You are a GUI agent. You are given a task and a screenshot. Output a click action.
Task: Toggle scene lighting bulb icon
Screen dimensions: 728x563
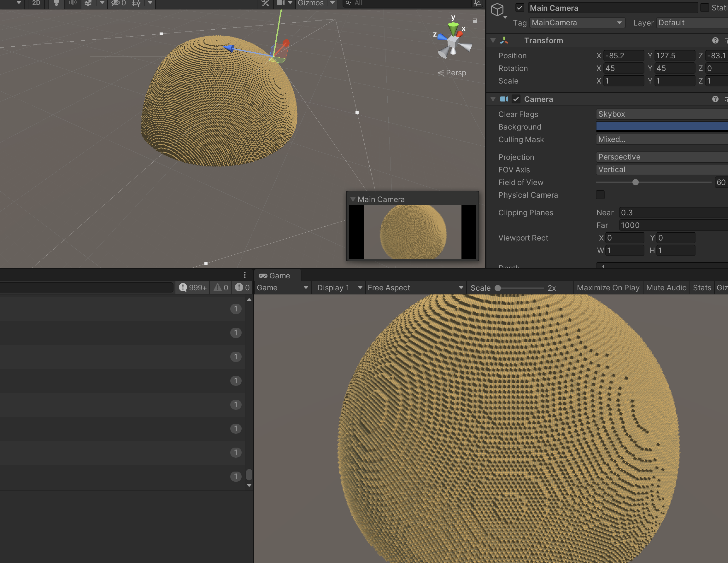tap(56, 3)
